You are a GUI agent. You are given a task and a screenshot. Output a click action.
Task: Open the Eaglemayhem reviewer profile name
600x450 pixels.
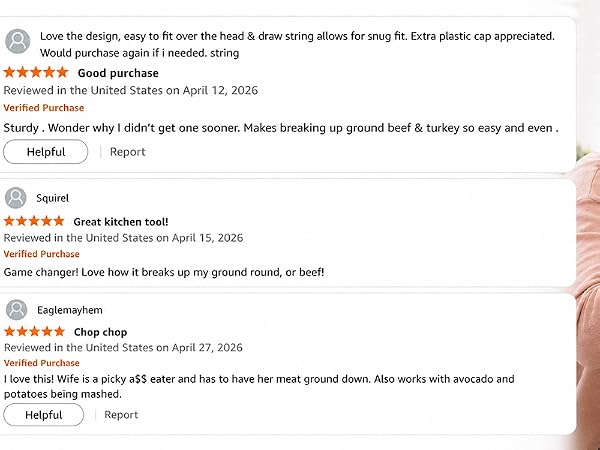(x=70, y=310)
